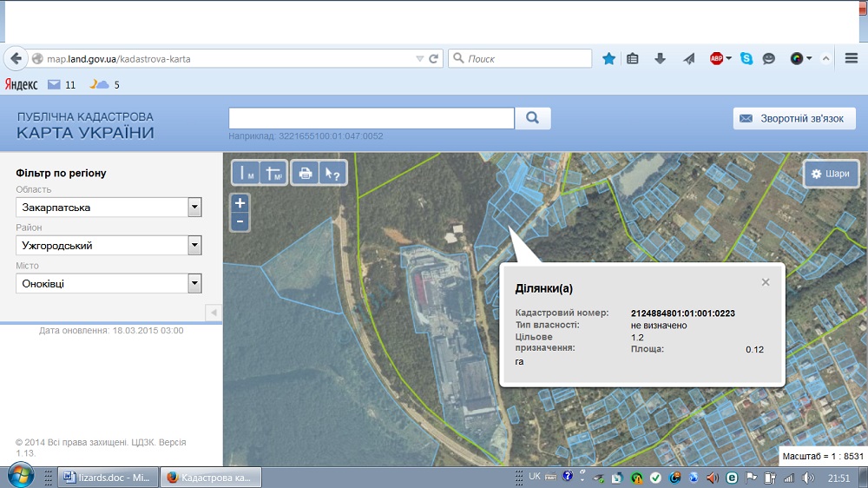Select the distance measurement tool
The image size is (868, 488).
247,173
